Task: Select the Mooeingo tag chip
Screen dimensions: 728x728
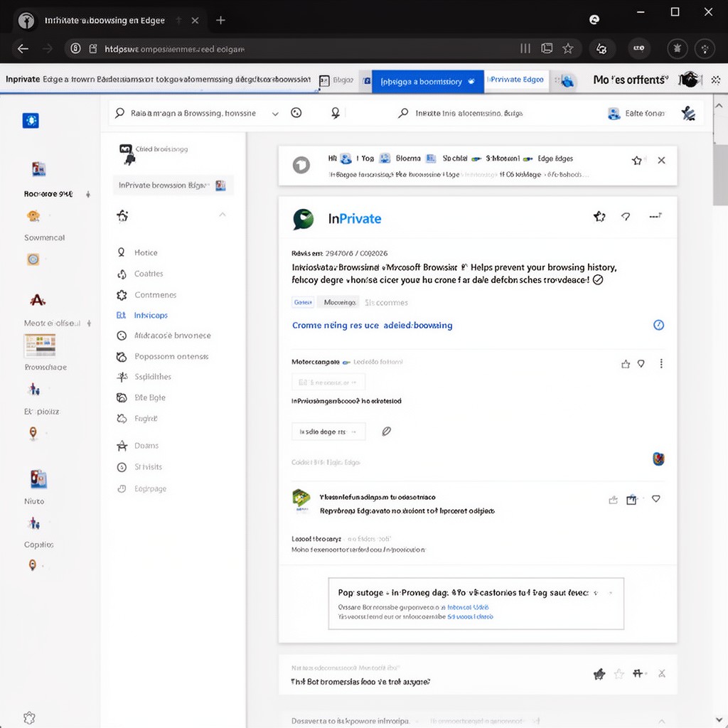Action: pyautogui.click(x=340, y=302)
